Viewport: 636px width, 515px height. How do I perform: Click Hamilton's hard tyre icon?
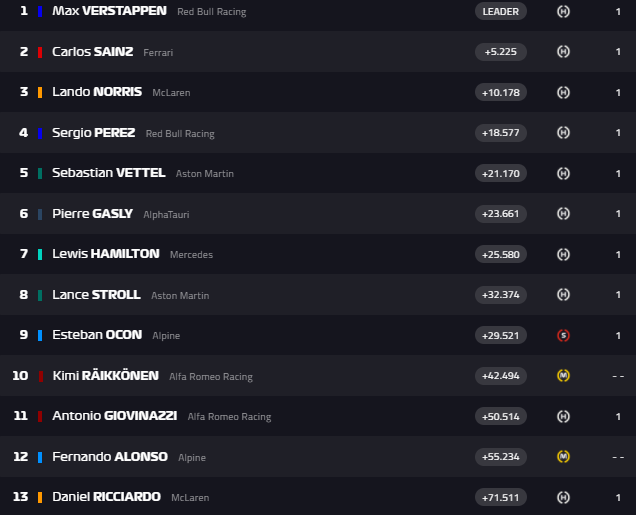point(563,254)
